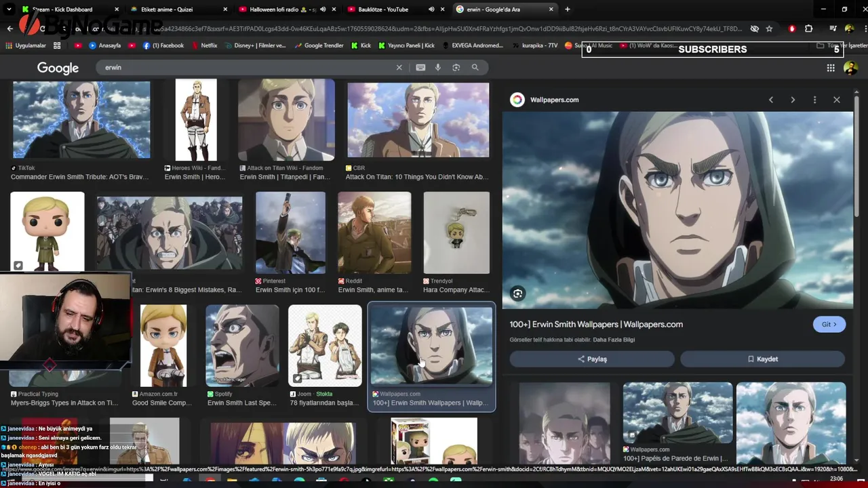
Task: Open the Google apps grid
Action: point(831,68)
